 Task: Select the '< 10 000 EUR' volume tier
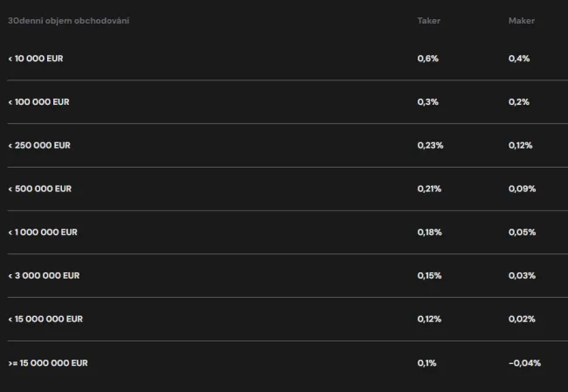[x=36, y=58]
